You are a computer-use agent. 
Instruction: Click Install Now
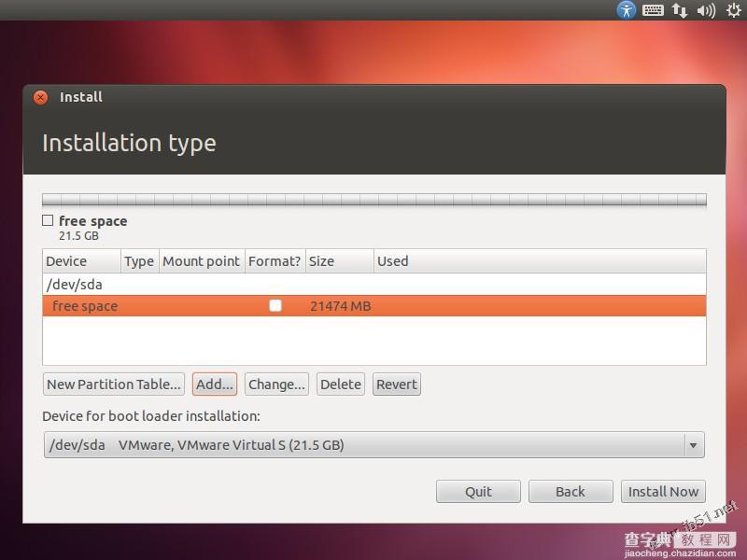pyautogui.click(x=663, y=492)
